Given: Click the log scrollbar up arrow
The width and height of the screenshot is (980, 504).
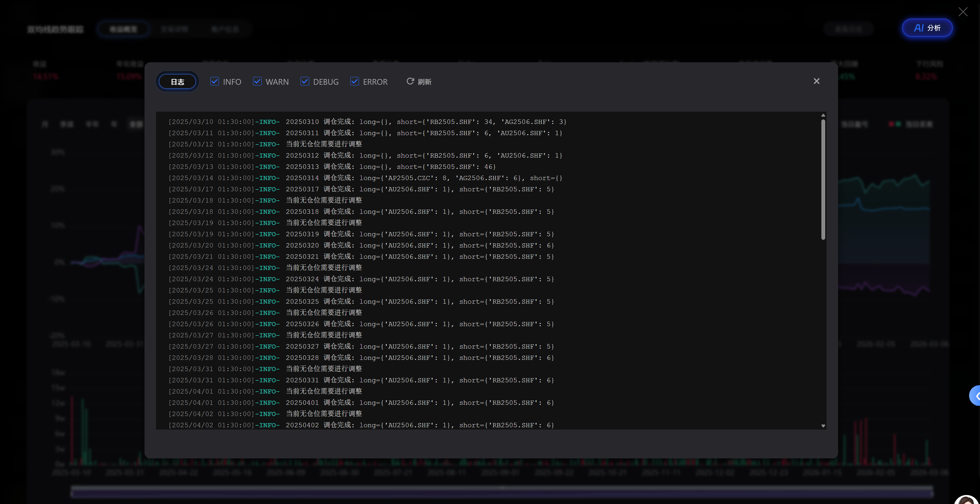Looking at the screenshot, I should [x=823, y=115].
